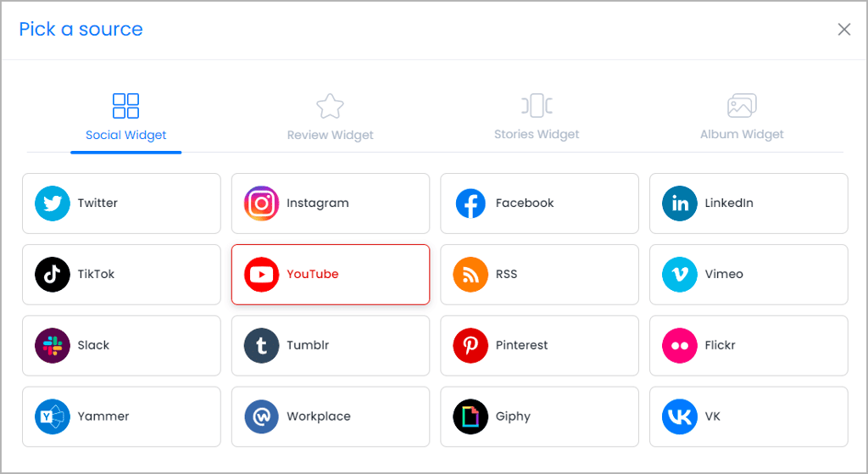Select the Flickr source card
The image size is (868, 474).
tap(748, 345)
